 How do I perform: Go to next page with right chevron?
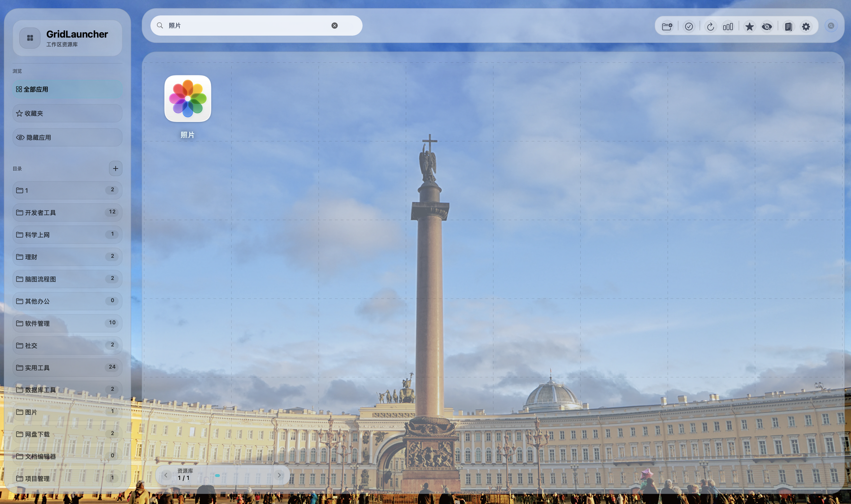point(279,475)
